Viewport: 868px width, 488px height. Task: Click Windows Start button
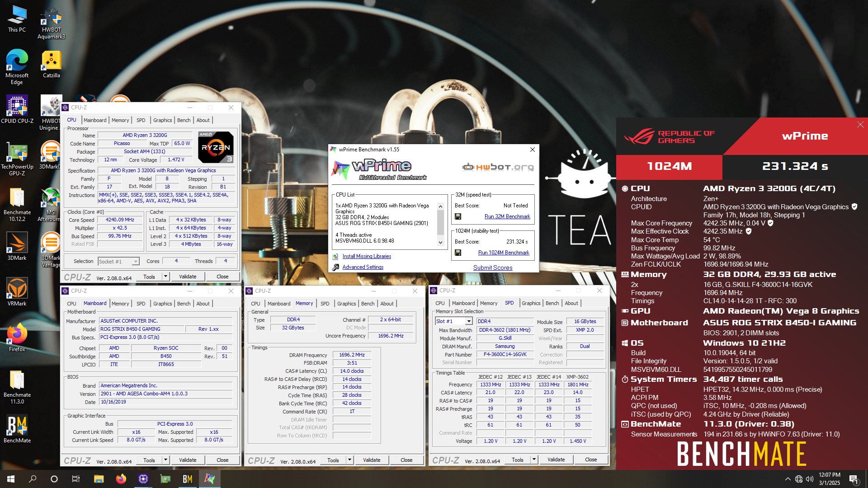[11, 479]
